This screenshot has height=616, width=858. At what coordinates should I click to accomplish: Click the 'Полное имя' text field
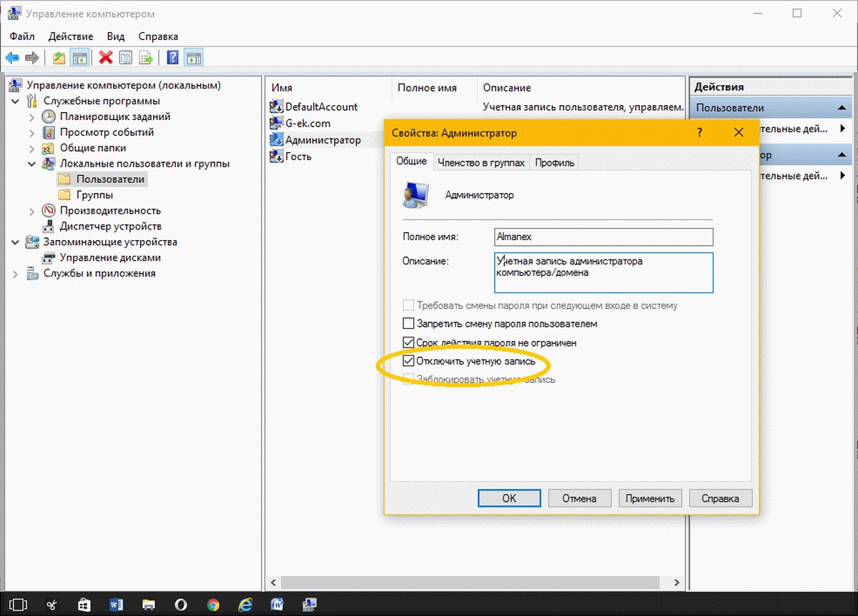(603, 237)
